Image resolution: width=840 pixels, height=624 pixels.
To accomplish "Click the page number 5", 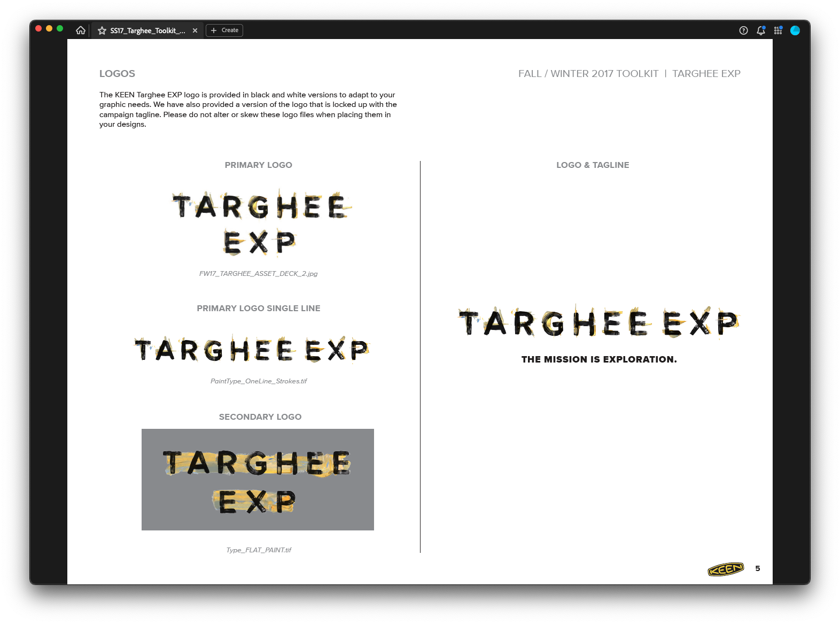I will 758,568.
